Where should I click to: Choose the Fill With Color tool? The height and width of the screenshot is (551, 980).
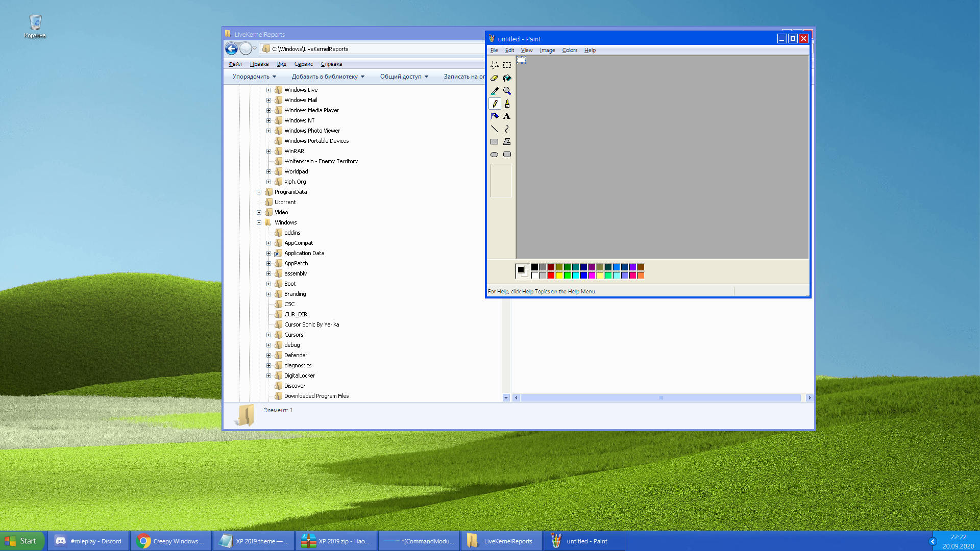(507, 78)
